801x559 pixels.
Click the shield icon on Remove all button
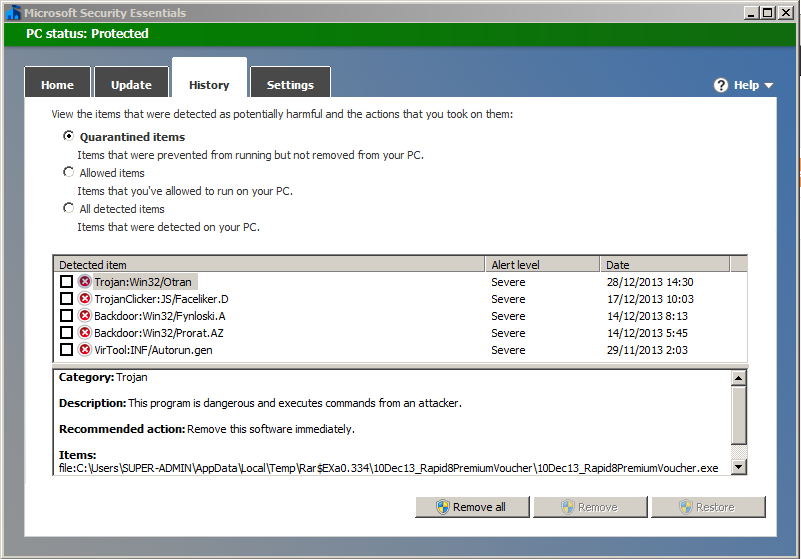(443, 507)
